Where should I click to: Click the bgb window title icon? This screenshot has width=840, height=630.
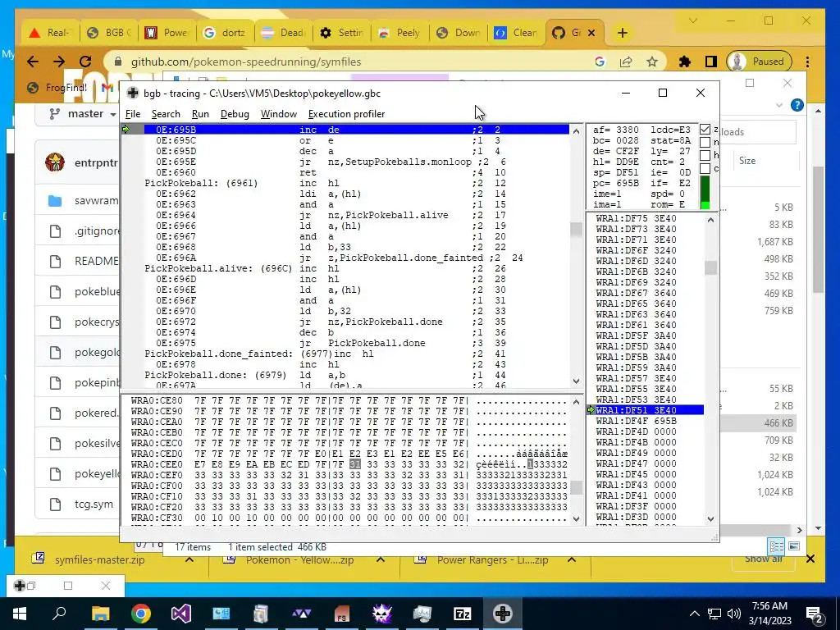click(132, 94)
